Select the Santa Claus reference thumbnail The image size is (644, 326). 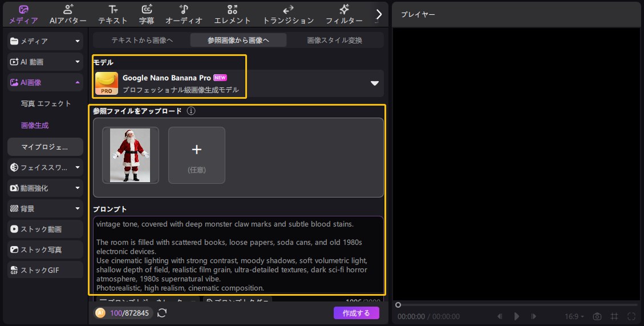130,155
